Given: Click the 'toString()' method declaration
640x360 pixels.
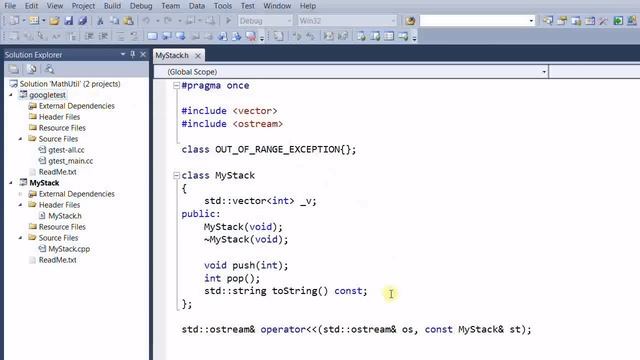Looking at the screenshot, I should pos(300,291).
